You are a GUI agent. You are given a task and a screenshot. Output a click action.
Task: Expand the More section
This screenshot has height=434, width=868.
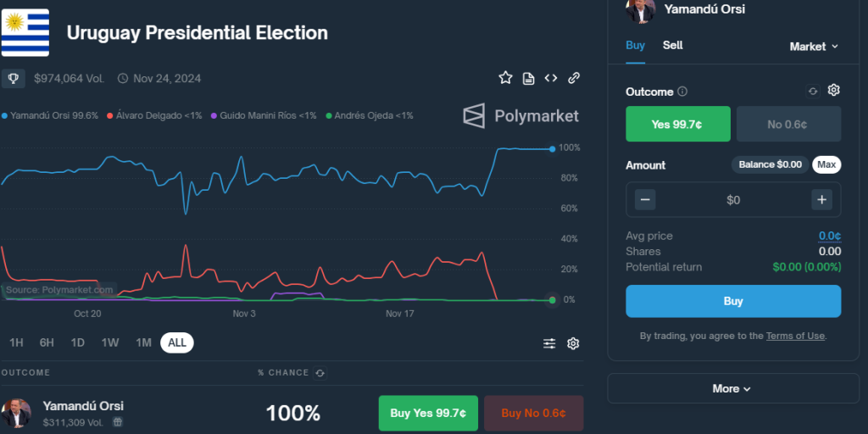click(732, 388)
